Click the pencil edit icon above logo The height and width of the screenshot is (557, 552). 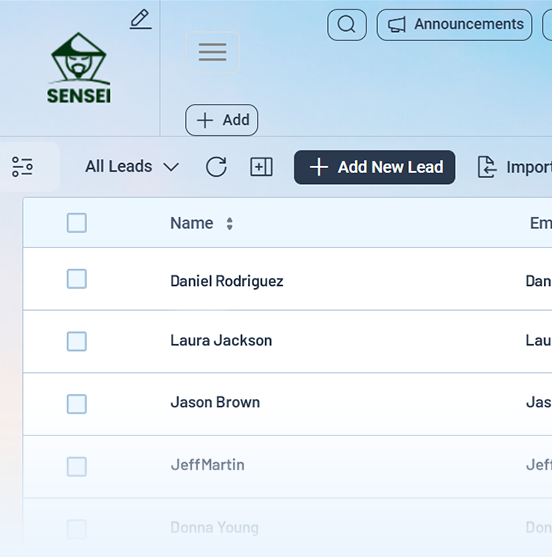tap(141, 20)
